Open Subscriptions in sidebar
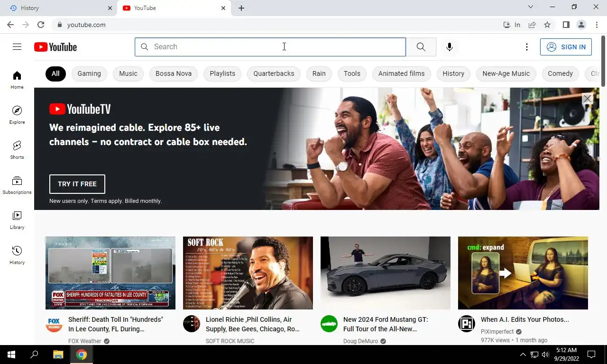Viewport: 607px width, 364px height. click(17, 185)
